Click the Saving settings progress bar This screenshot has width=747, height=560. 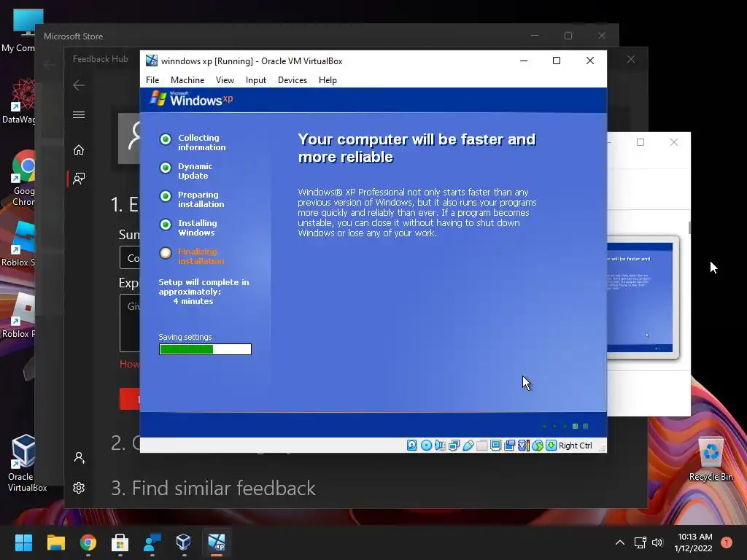(x=205, y=349)
